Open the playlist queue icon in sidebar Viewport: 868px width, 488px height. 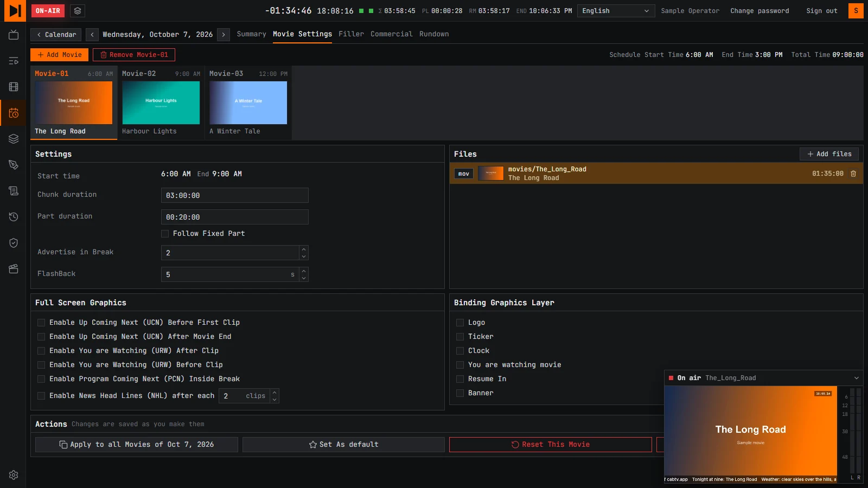click(14, 61)
